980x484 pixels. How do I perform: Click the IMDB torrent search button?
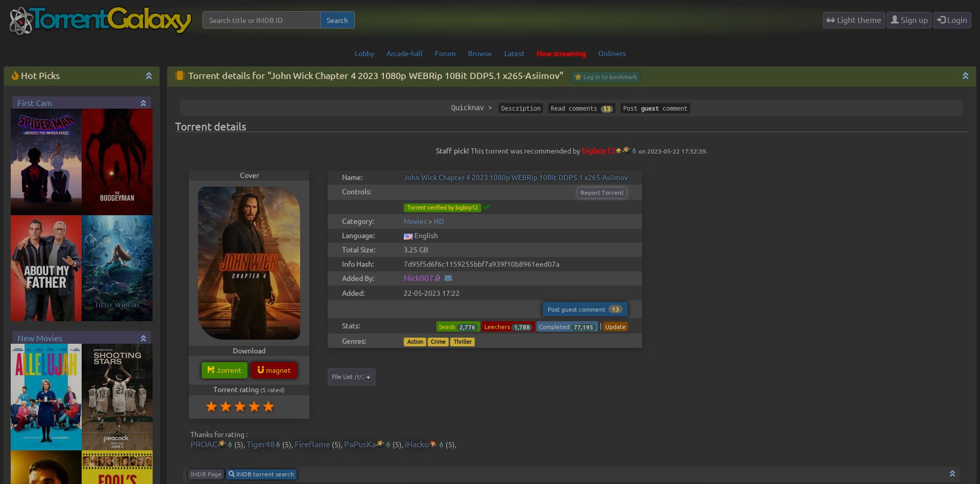tap(261, 474)
